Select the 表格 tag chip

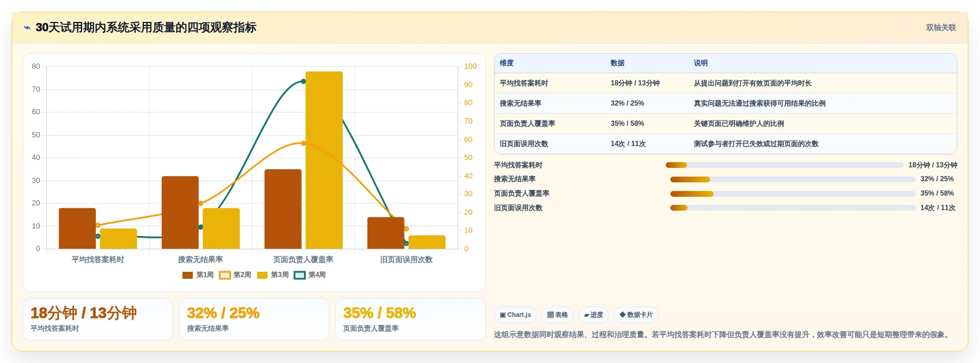coord(558,315)
